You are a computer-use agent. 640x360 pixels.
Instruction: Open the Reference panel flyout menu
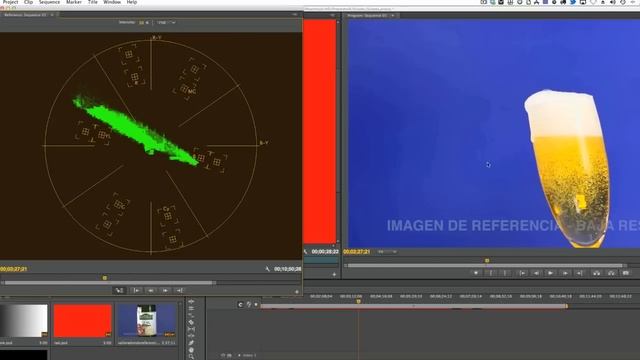click(x=295, y=15)
